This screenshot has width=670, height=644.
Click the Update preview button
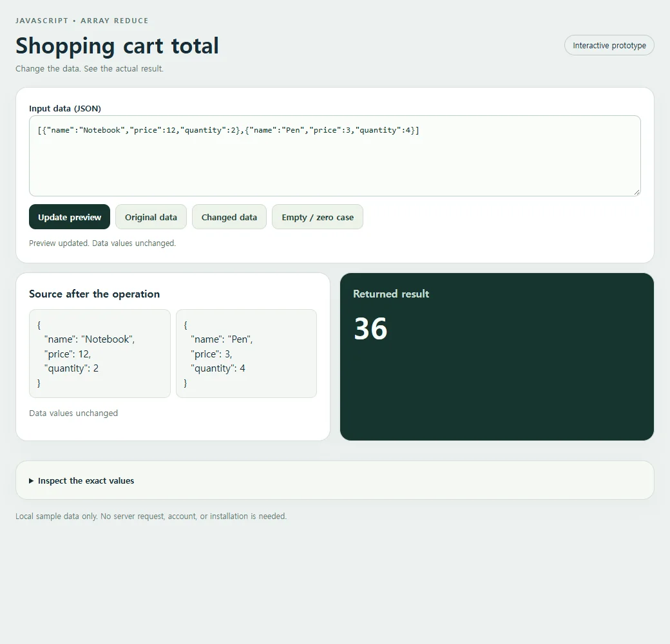point(70,217)
